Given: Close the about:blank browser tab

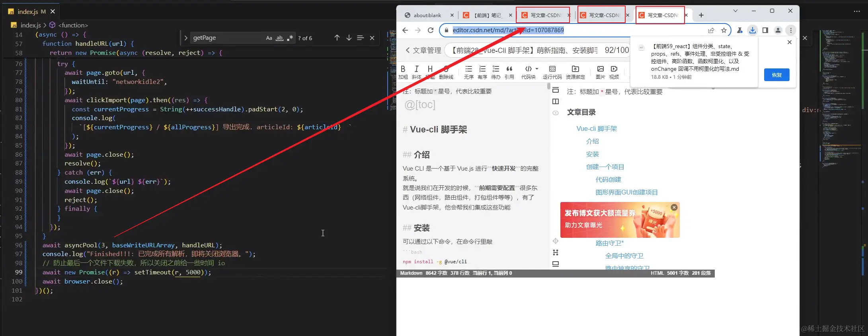Looking at the screenshot, I should [x=452, y=15].
